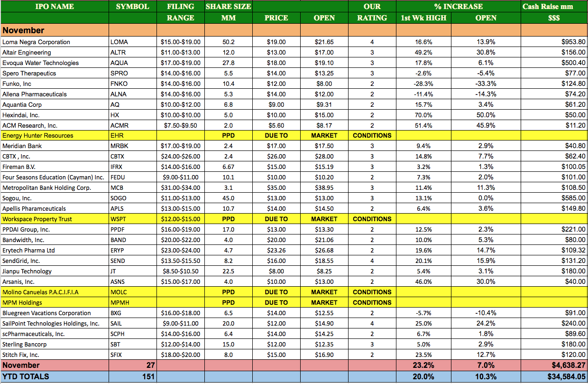Image resolution: width=588 pixels, height=384 pixels.
Task: Click the JT symbol cell
Action: pos(133,272)
